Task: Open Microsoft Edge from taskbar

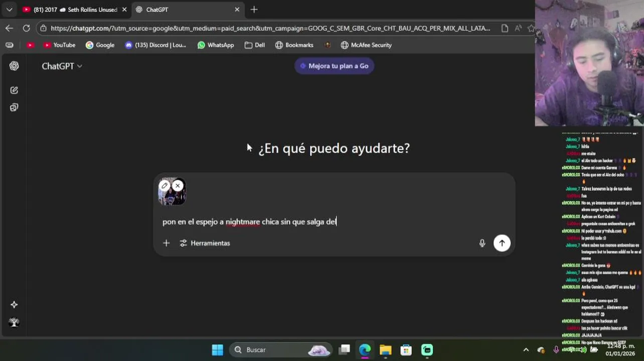Action: coord(365,350)
